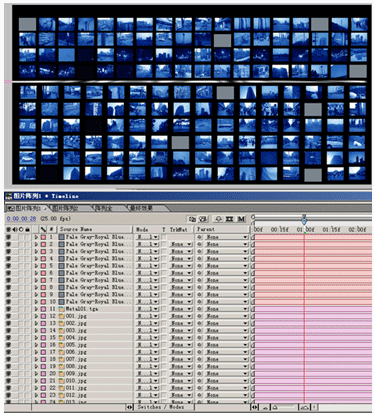This screenshot has width=374, height=413.
Task: Click the small arrow button right of the zoom-in icon
Action: coord(314,407)
